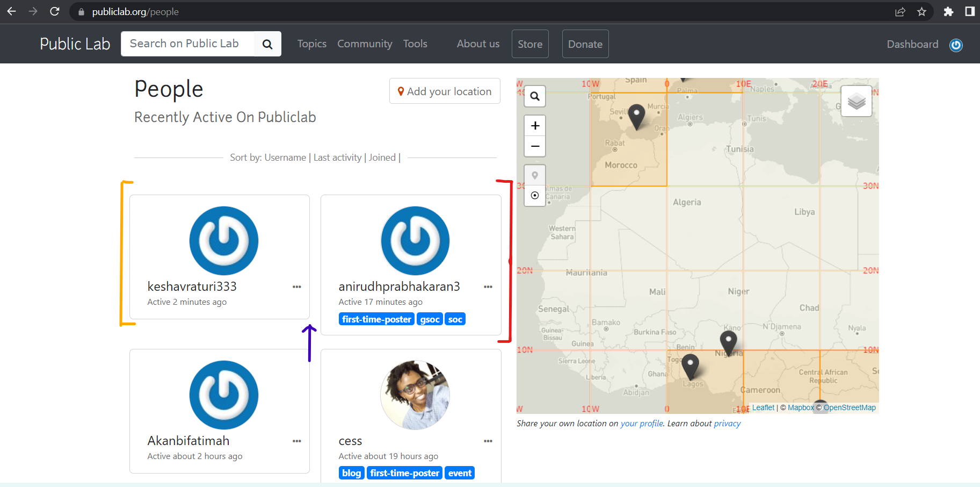Click first-time-poster tag under anirudhprabhakaran3
The image size is (980, 487).
tap(376, 319)
